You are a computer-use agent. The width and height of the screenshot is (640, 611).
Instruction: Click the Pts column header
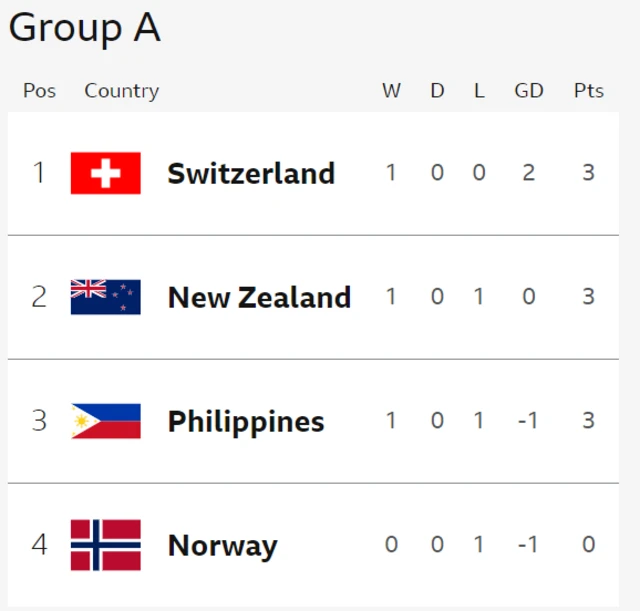(589, 91)
